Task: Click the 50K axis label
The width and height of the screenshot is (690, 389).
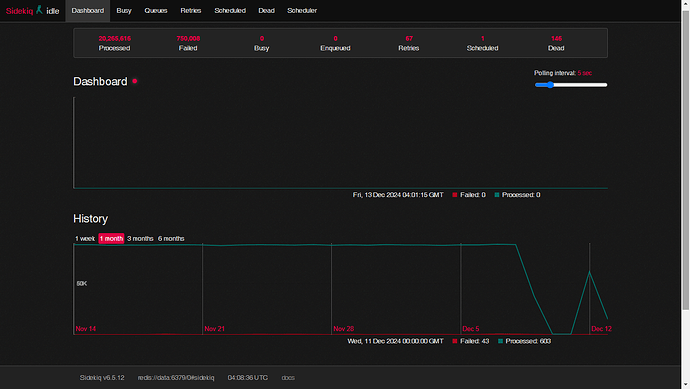Action: click(81, 283)
